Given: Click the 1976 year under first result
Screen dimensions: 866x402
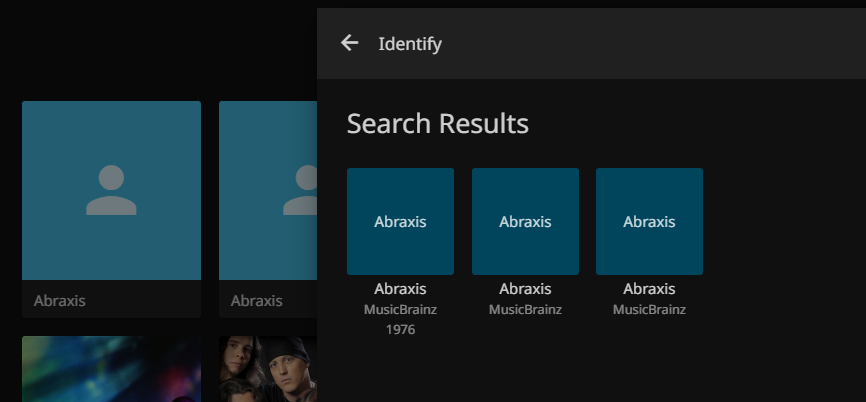Looking at the screenshot, I should (x=400, y=329).
